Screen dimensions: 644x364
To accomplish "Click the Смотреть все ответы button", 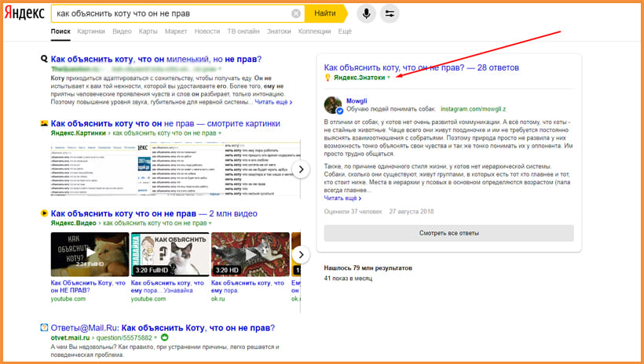I will click(x=449, y=233).
